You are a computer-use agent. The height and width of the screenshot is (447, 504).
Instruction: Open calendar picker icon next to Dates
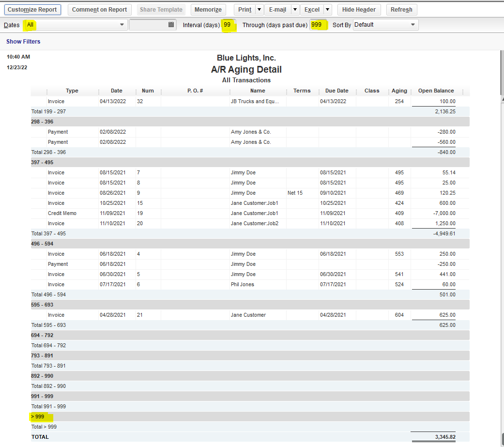pos(171,25)
